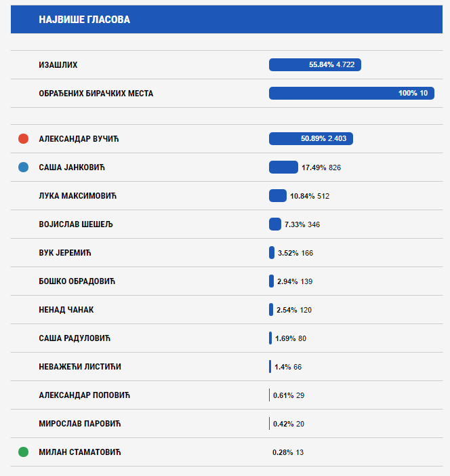
Task: Click the green dot beside Милан Стаматовић
Action: coord(23,452)
